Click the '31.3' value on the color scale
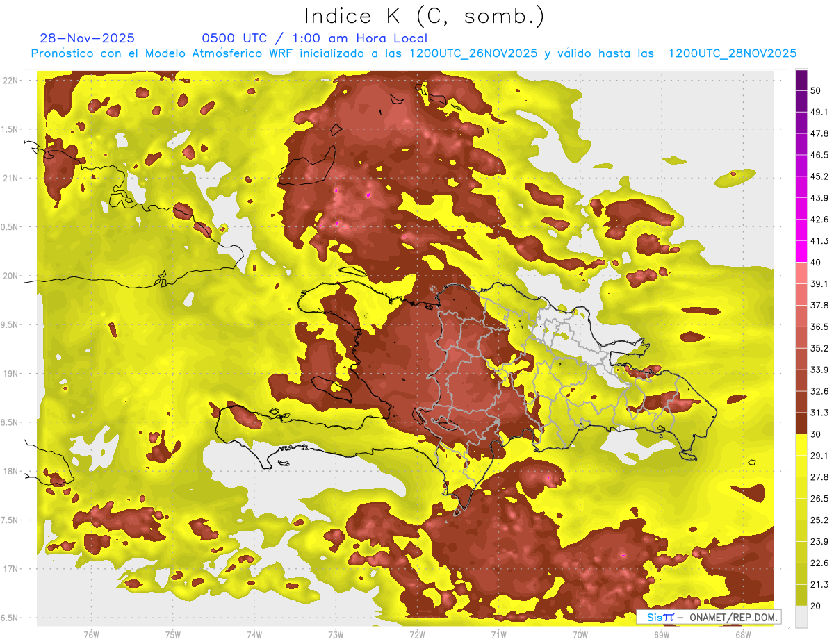 pyautogui.click(x=820, y=413)
